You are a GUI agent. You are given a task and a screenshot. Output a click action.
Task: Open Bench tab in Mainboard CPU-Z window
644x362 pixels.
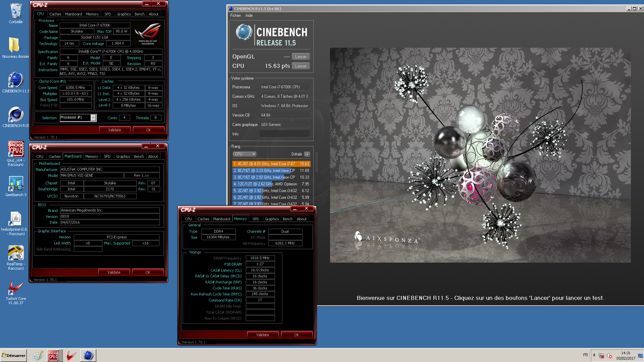(139, 156)
